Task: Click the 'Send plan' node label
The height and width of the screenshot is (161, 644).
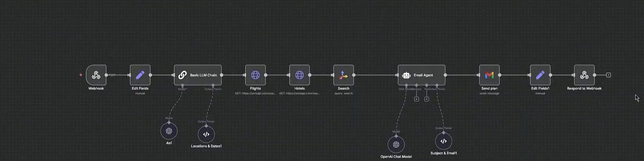Action: click(x=489, y=89)
